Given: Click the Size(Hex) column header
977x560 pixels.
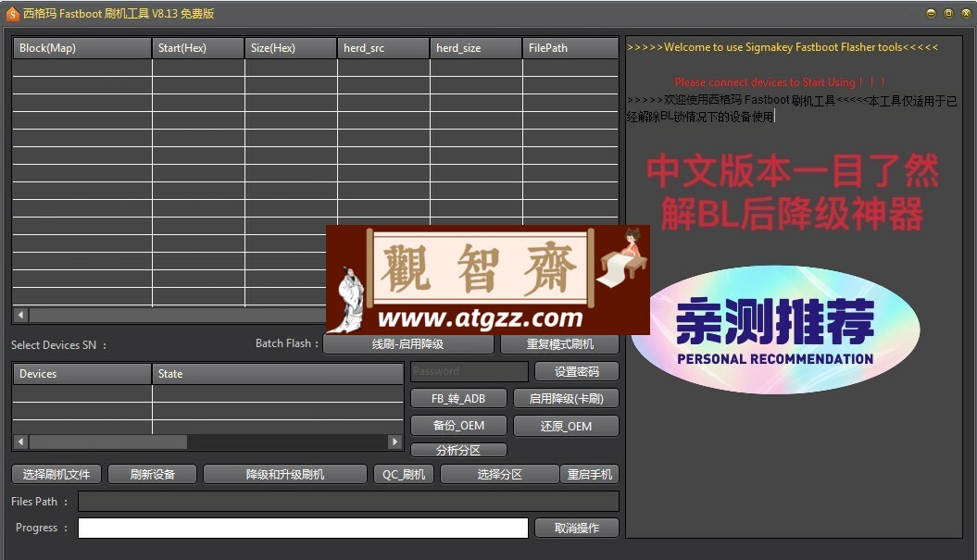Looking at the screenshot, I should 291,48.
